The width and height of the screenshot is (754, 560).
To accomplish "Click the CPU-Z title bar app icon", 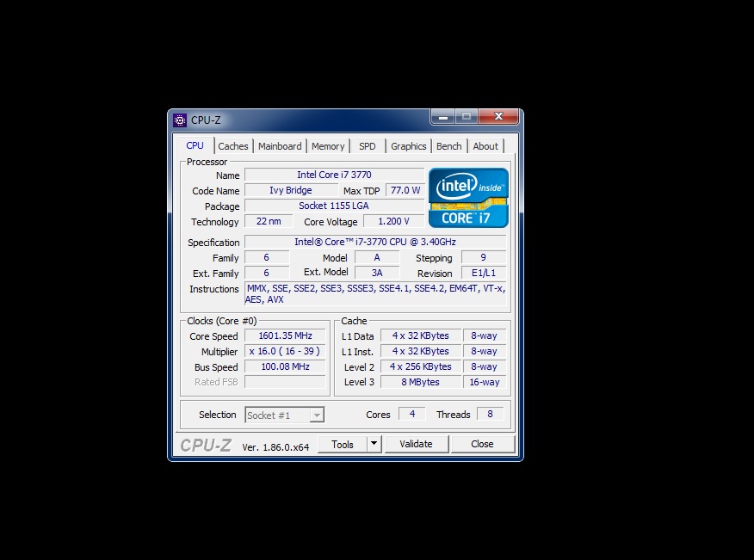I will (180, 120).
